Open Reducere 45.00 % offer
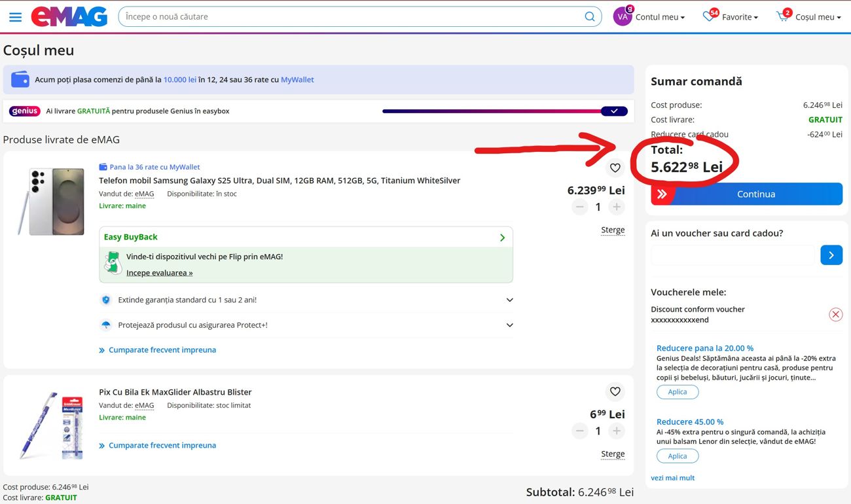This screenshot has width=851, height=504. coord(690,422)
